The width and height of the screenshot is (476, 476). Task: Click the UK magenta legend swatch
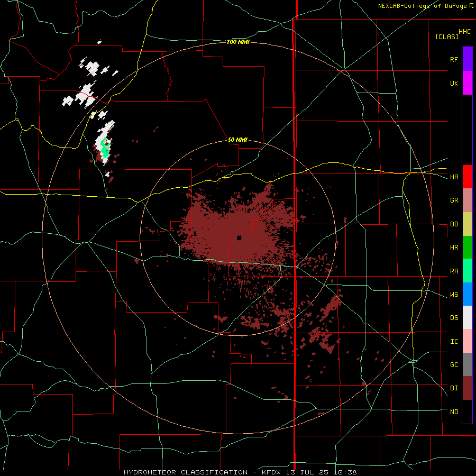tap(467, 83)
